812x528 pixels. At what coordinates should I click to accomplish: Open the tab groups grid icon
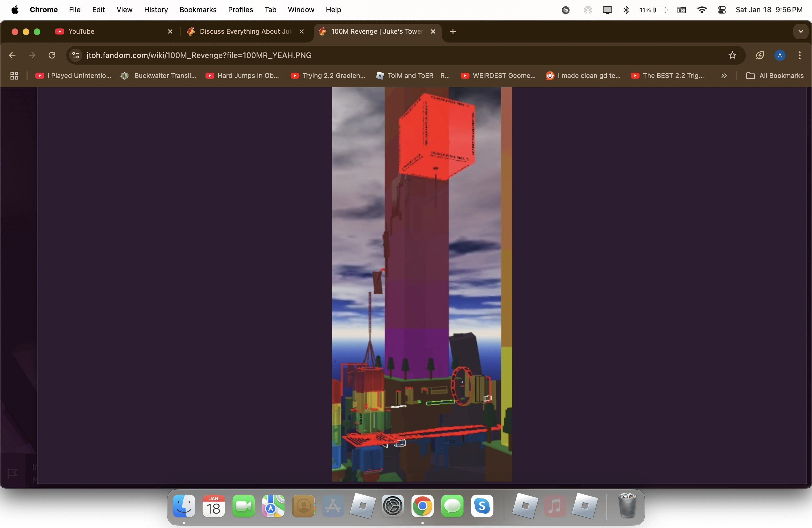tap(14, 76)
